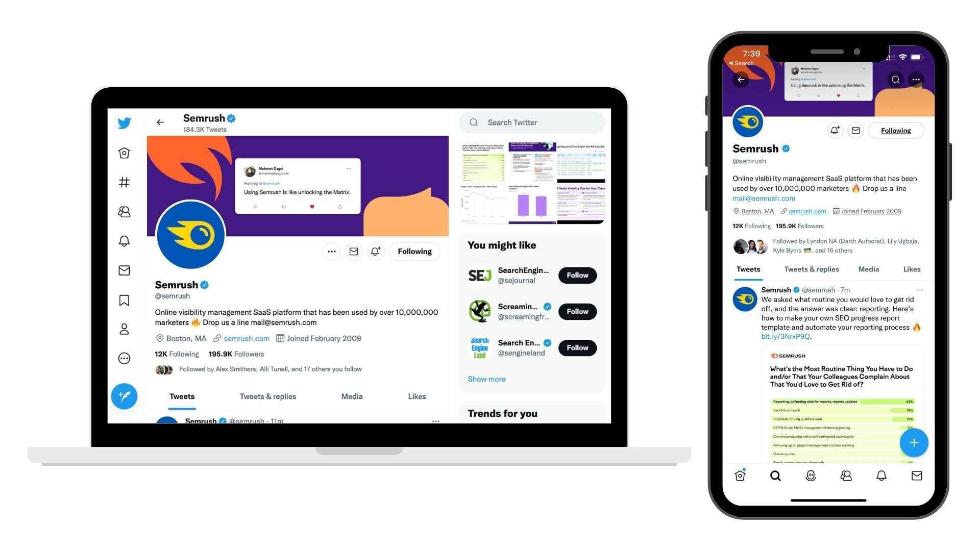
Task: Select the Media tab on desktop profile
Action: pos(351,395)
